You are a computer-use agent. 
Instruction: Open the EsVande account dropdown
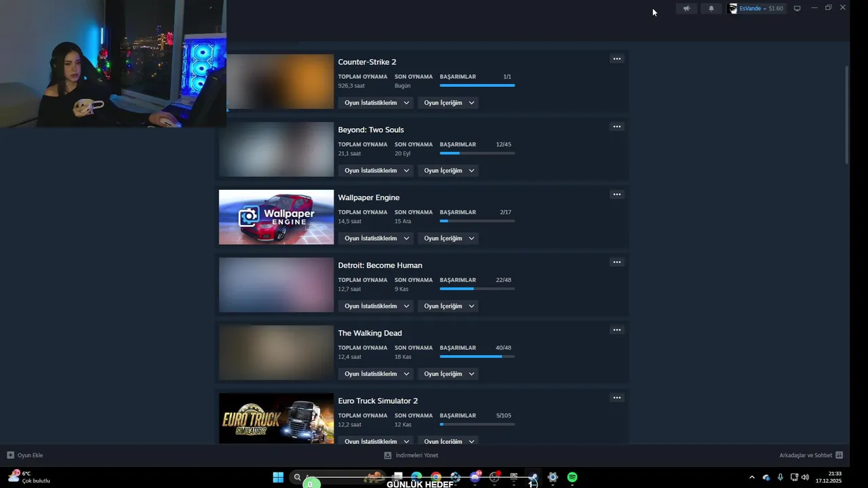[753, 9]
